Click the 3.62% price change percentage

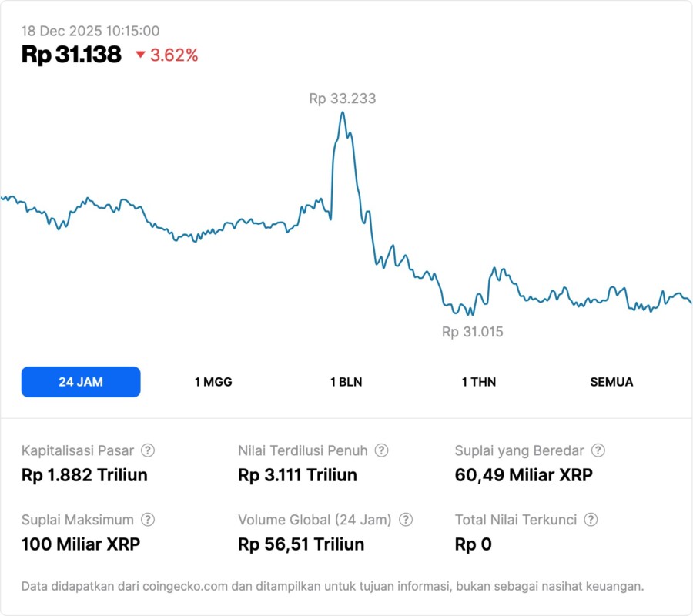[x=174, y=55]
